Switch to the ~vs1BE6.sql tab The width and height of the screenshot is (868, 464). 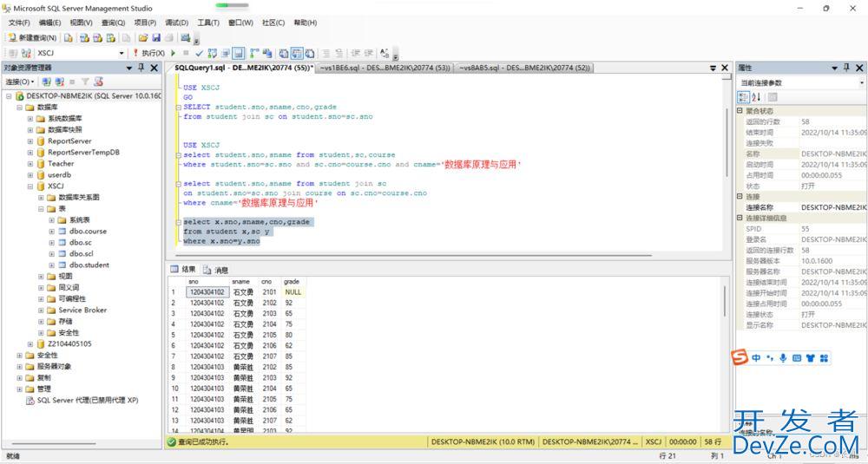click(385, 68)
